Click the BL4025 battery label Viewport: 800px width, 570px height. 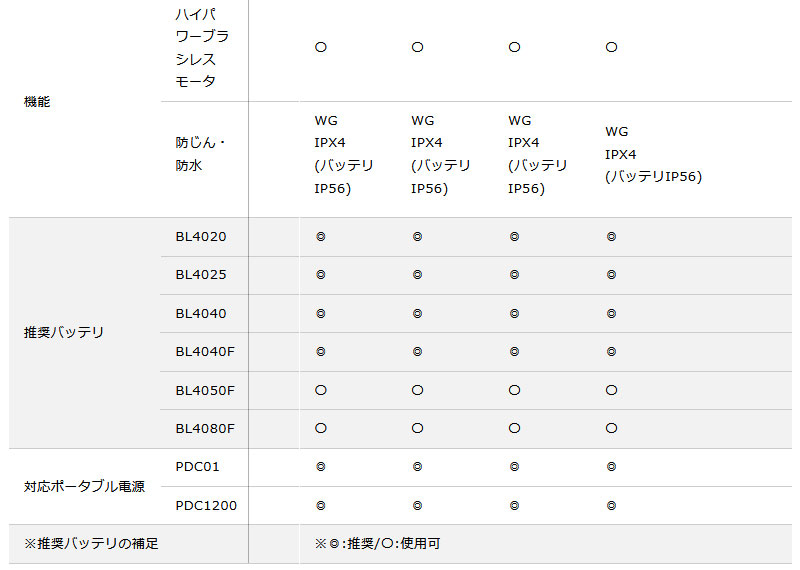click(x=201, y=275)
